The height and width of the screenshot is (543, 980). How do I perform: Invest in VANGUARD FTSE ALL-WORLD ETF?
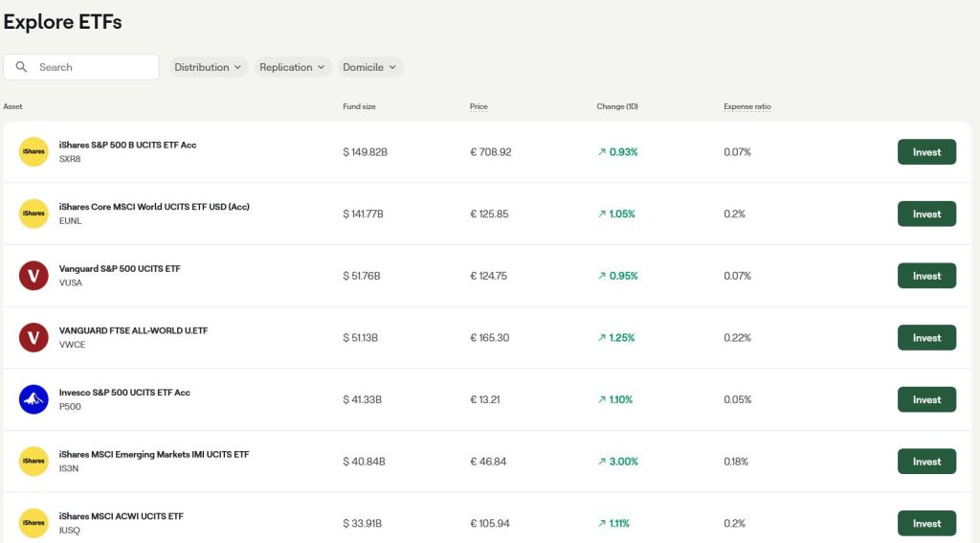pos(926,338)
